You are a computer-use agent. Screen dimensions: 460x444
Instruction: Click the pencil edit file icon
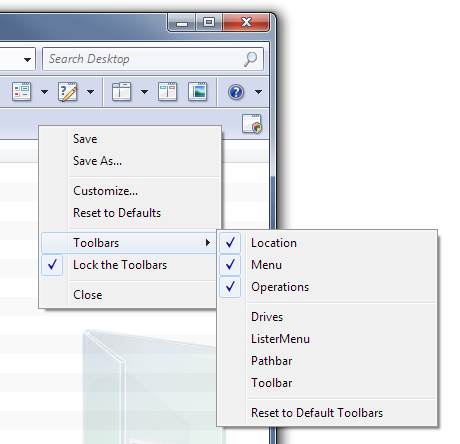pos(68,91)
